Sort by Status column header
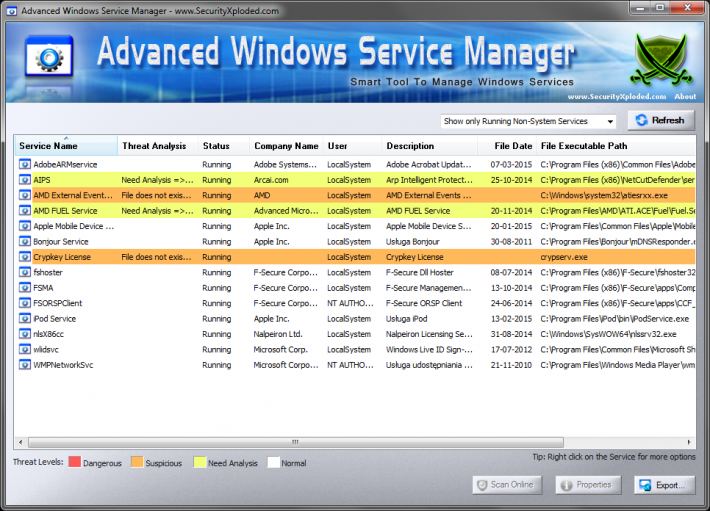Viewport: 710px width, 511px height. coord(224,146)
